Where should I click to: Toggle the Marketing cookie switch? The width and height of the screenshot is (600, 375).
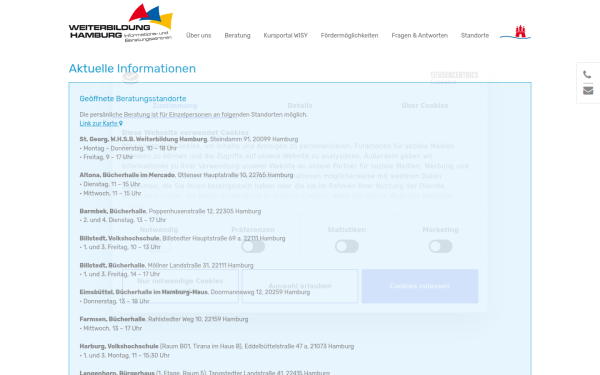coord(440,246)
